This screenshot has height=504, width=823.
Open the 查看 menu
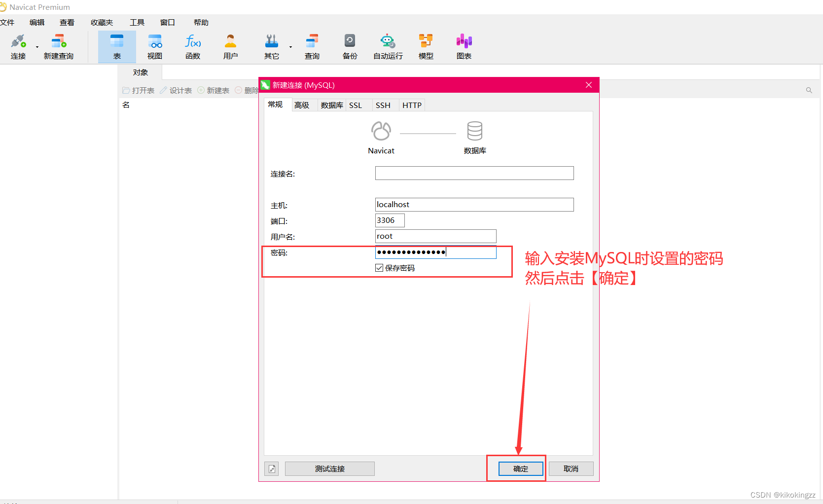[67, 22]
